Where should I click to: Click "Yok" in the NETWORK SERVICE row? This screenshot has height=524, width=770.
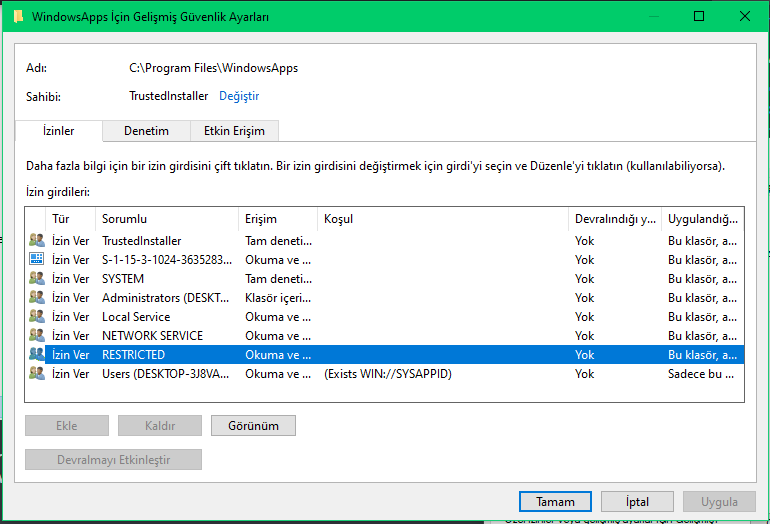[x=584, y=335]
